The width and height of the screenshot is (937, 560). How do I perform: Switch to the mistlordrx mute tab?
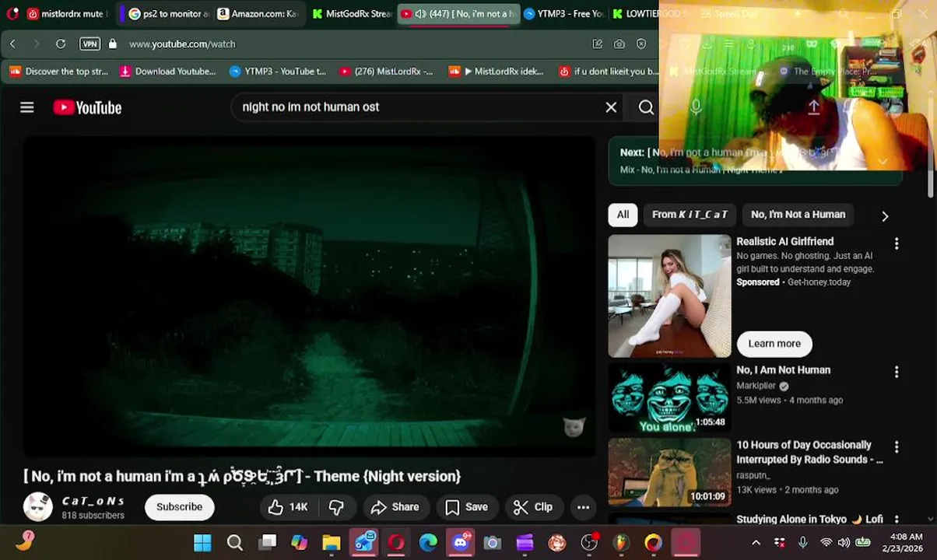tap(65, 14)
